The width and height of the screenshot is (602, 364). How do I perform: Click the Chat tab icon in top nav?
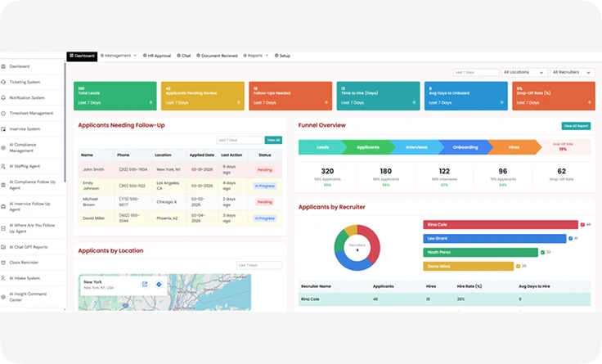tap(178, 56)
